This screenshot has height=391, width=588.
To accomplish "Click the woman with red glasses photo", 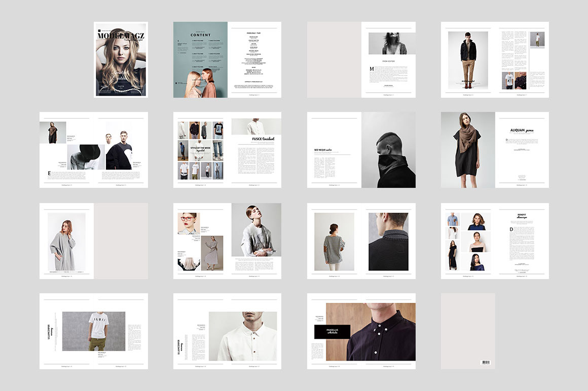I will [x=188, y=223].
